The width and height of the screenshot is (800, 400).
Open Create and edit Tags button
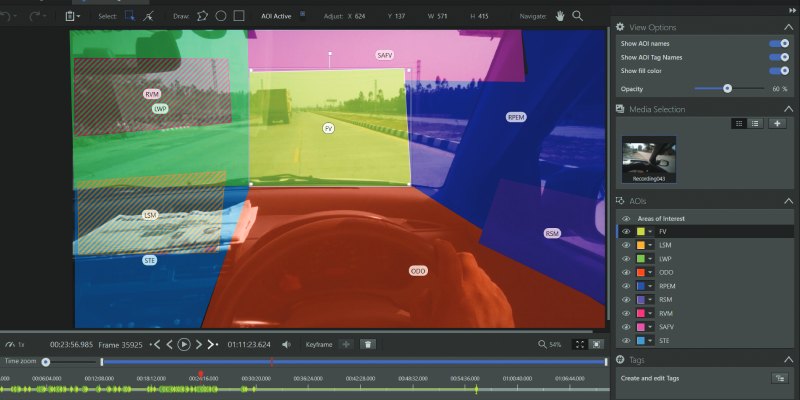(779, 378)
